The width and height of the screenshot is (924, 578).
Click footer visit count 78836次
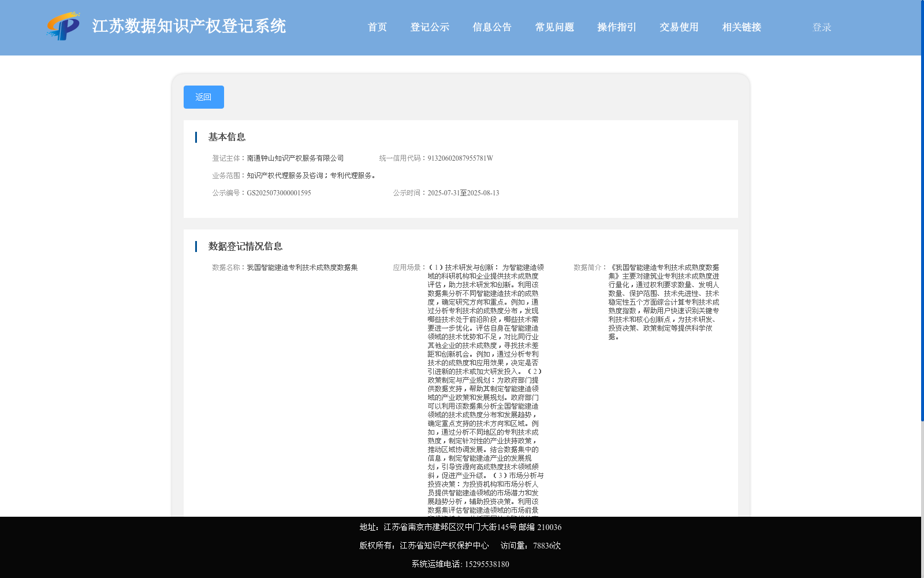tap(547, 546)
